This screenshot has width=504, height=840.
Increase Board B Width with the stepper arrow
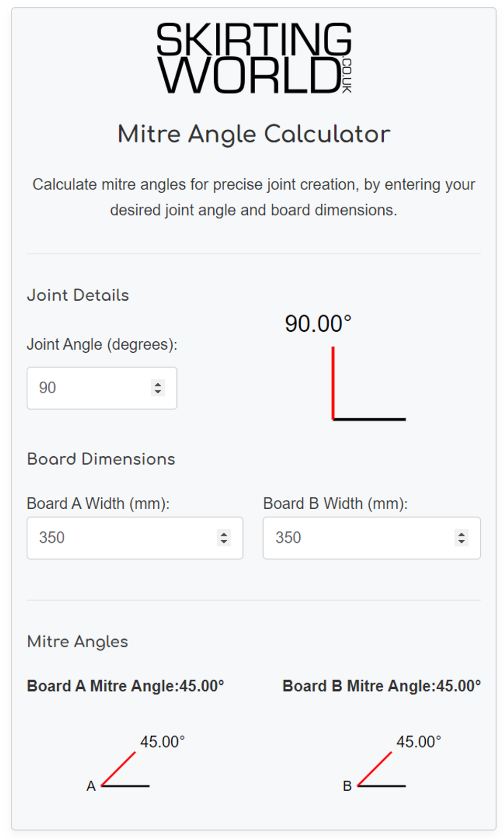460,533
